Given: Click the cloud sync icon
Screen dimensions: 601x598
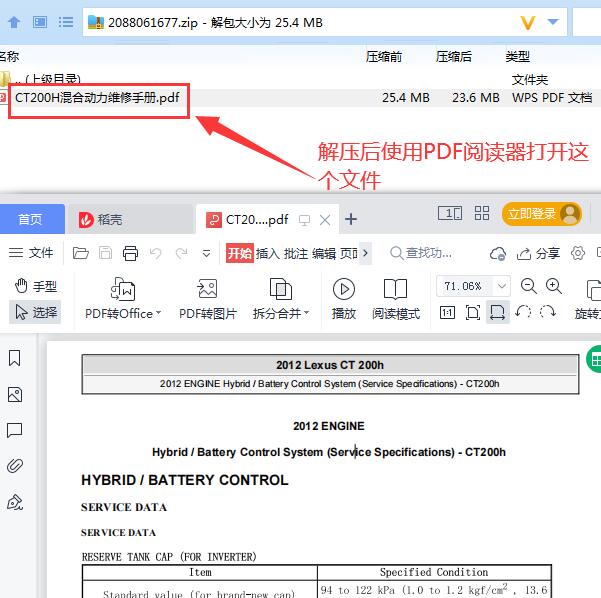Looking at the screenshot, I should point(498,253).
